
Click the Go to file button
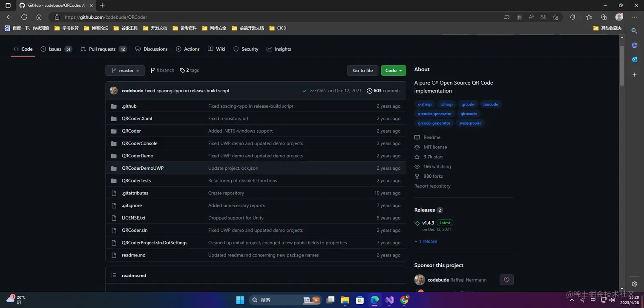[362, 71]
